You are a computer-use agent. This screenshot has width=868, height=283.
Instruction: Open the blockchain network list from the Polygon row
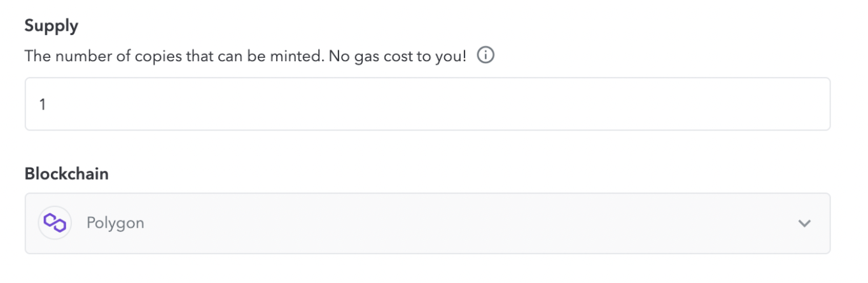point(428,223)
